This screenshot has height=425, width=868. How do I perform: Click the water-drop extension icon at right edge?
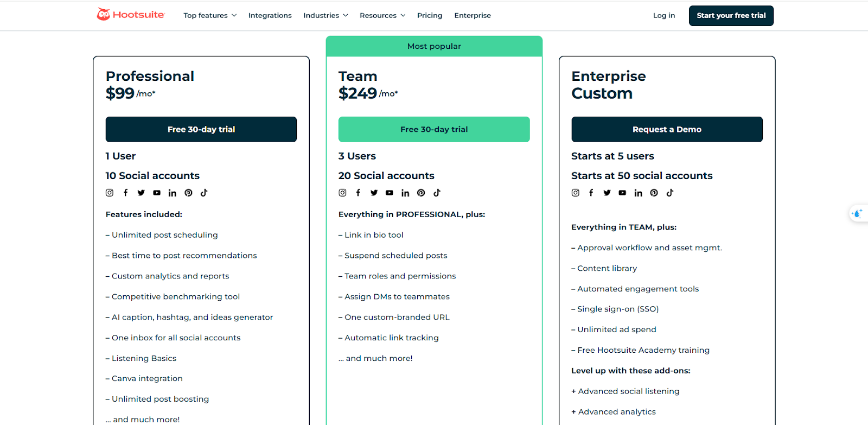tap(858, 213)
